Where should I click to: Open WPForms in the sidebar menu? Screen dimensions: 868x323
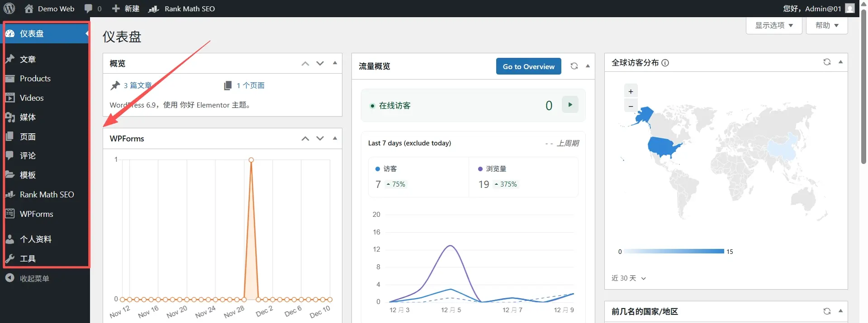click(45, 214)
